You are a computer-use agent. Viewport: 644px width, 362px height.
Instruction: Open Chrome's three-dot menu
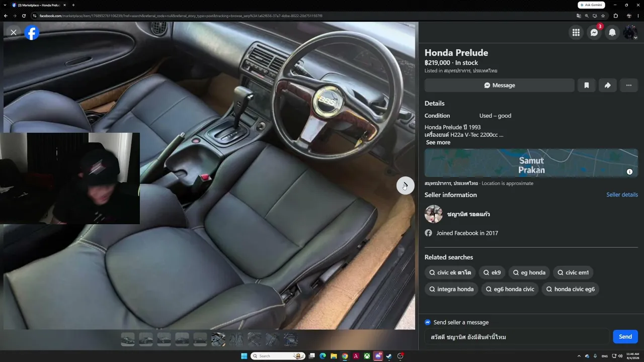(638, 16)
